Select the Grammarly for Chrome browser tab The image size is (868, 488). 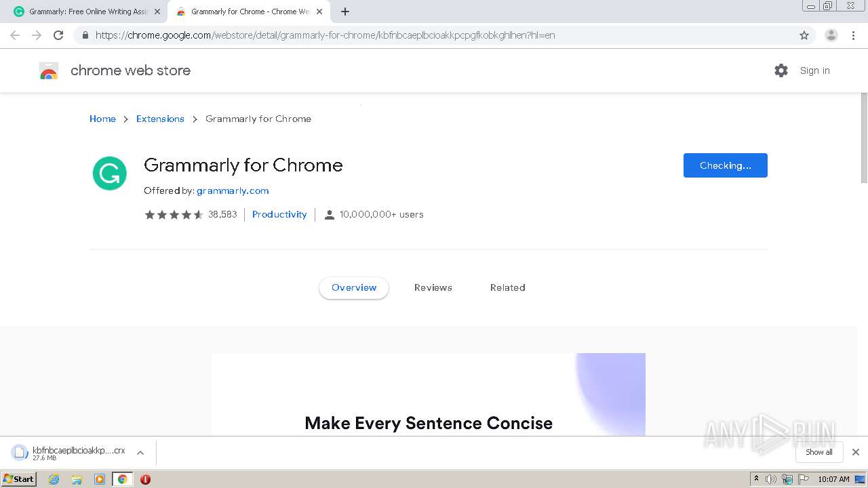(249, 12)
